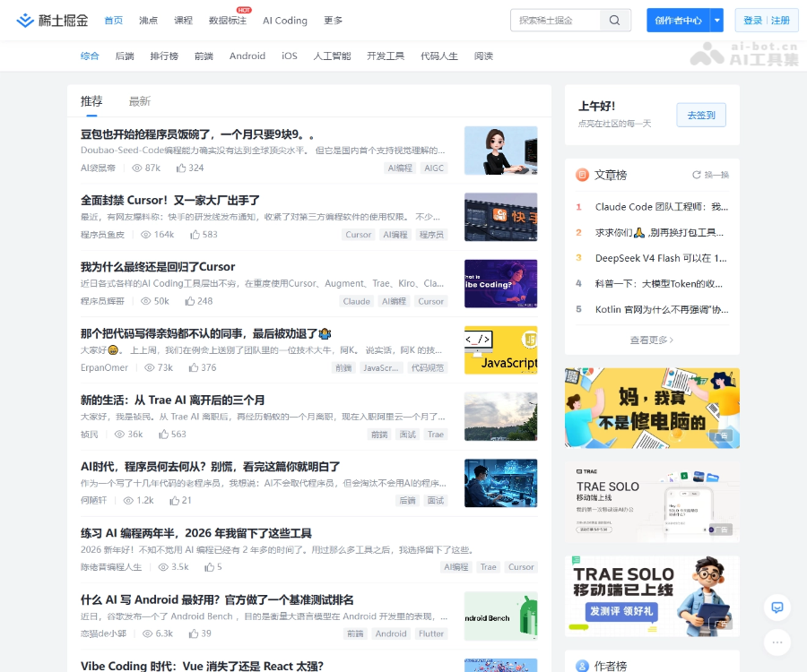
Task: Open the 快手 building article thumbnail
Action: point(500,217)
